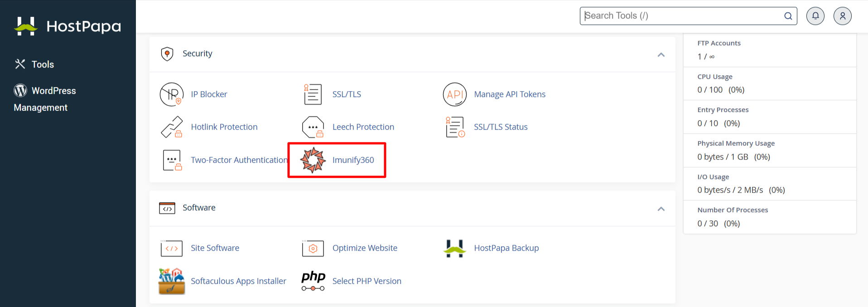
Task: Open WordPress Management in the sidebar
Action: click(x=45, y=99)
